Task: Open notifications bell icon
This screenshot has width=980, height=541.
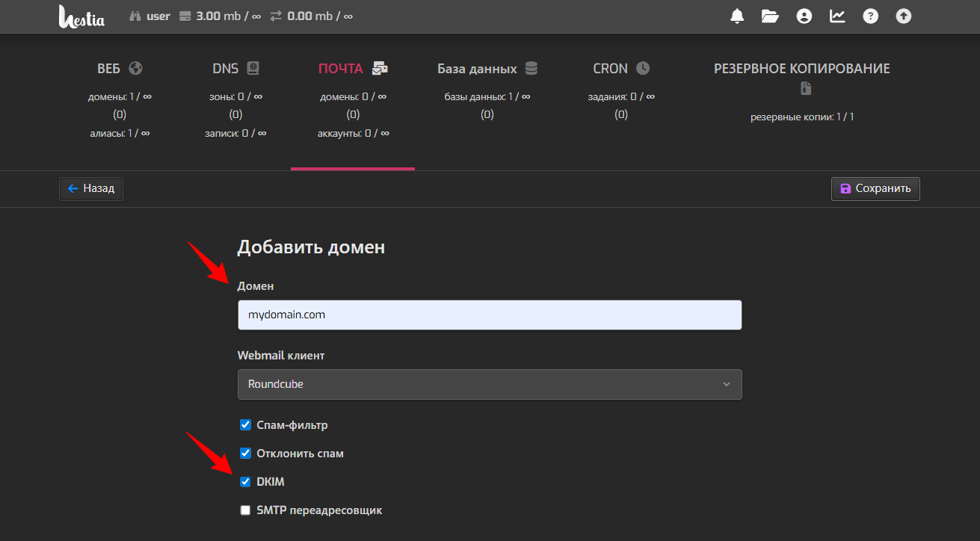Action: tap(738, 16)
